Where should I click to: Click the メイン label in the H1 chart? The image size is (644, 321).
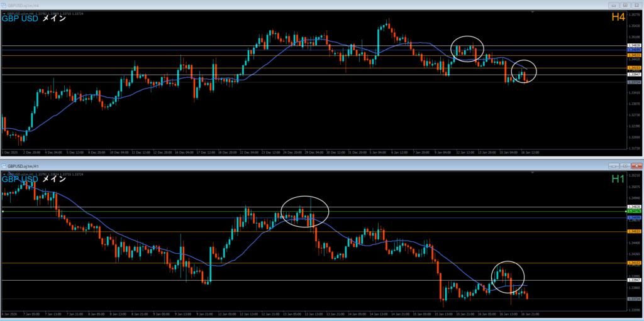54,180
